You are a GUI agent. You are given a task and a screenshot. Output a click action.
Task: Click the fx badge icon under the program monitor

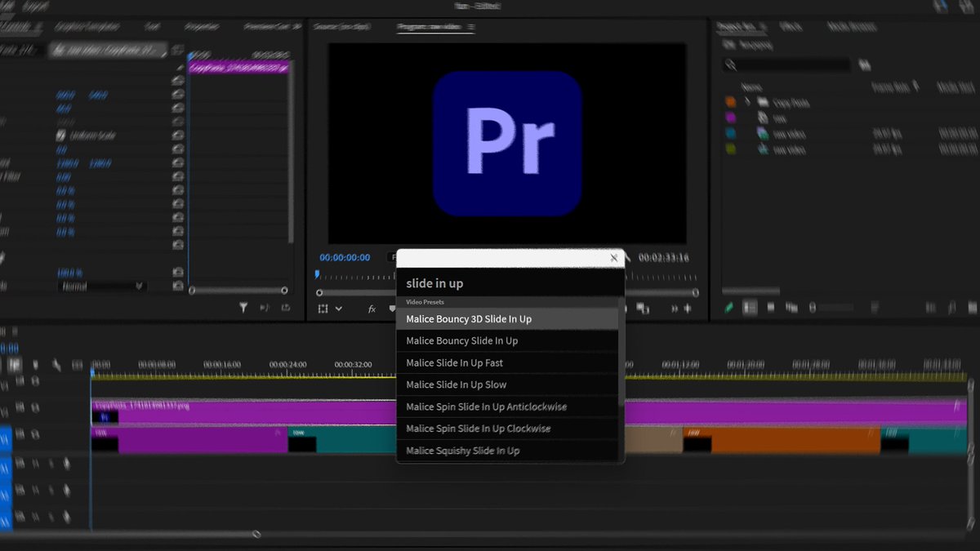point(372,309)
